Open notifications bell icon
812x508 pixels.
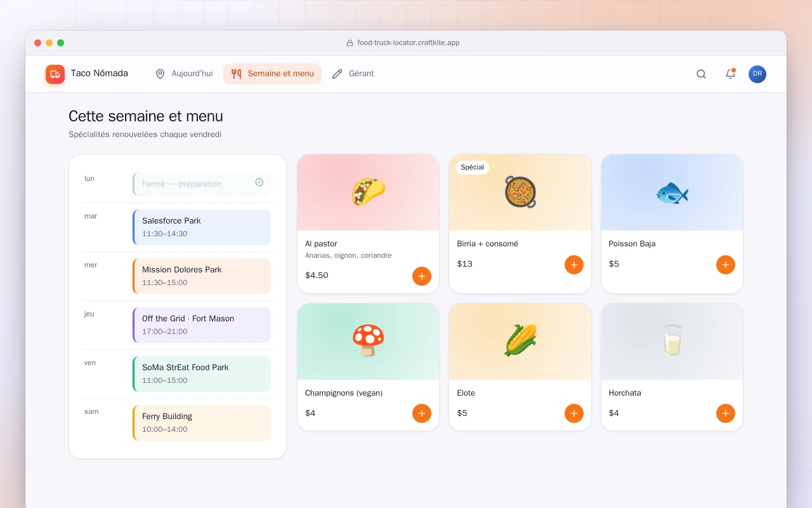click(x=730, y=74)
